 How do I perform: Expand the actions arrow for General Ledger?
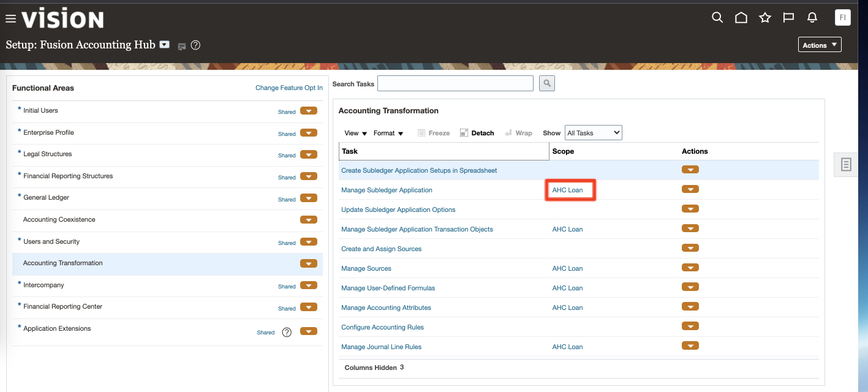[x=309, y=199]
